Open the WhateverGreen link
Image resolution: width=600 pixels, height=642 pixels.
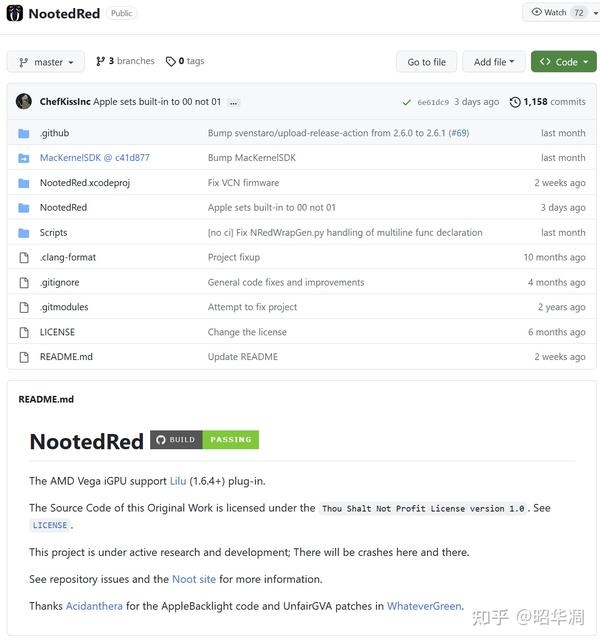pyautogui.click(x=424, y=606)
